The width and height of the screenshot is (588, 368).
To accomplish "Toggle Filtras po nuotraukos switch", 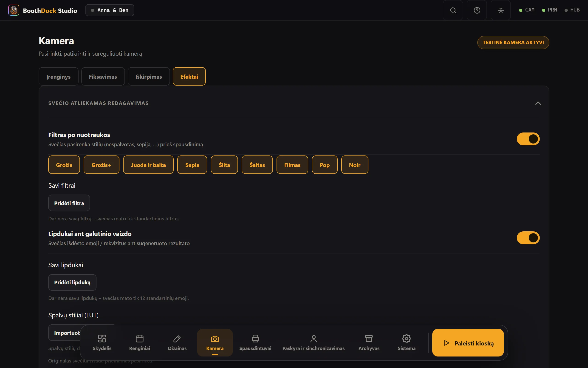I will coord(528,139).
